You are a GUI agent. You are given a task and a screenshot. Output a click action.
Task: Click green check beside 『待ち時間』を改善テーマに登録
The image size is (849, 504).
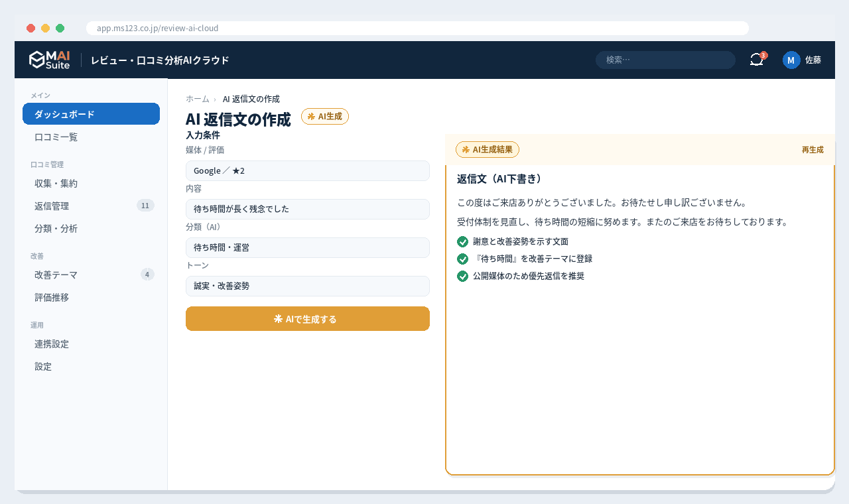[463, 259]
